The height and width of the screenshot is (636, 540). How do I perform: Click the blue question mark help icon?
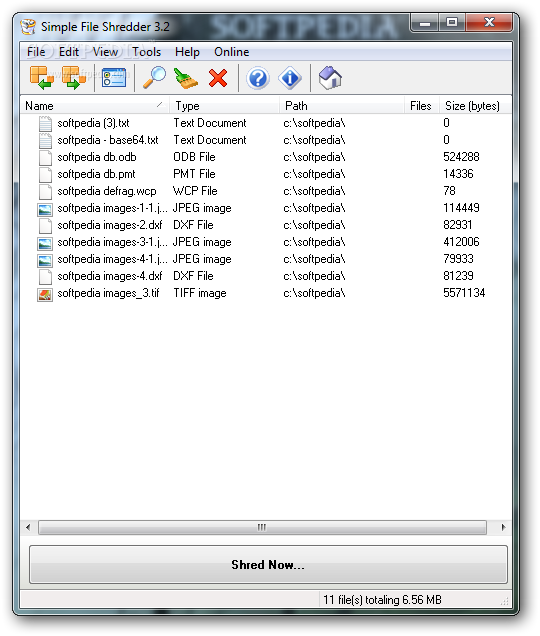click(x=258, y=78)
